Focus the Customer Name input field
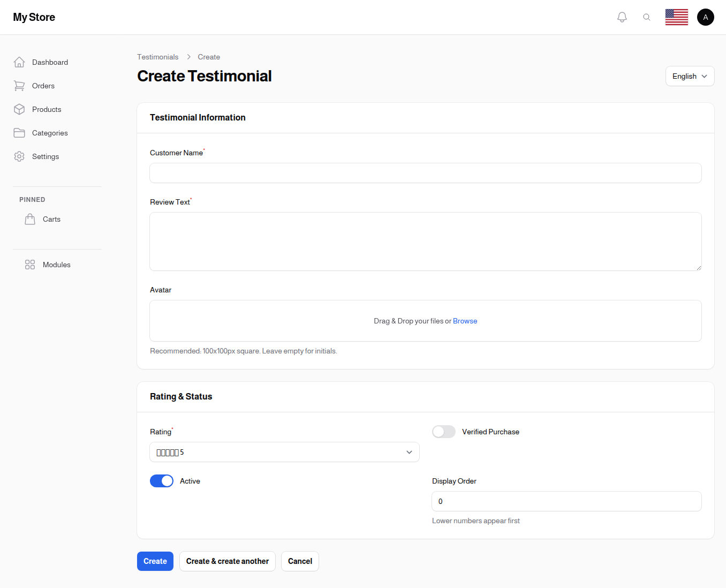 click(426, 173)
